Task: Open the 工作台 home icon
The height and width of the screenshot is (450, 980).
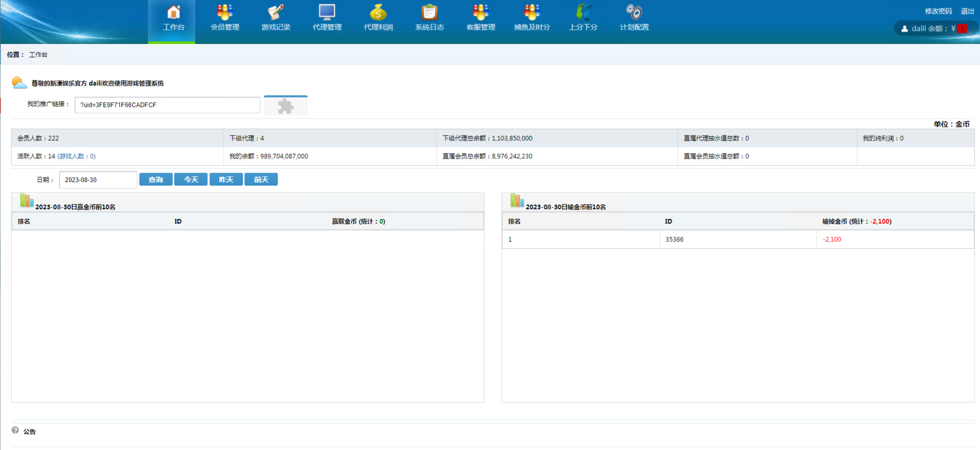Action: [x=173, y=13]
